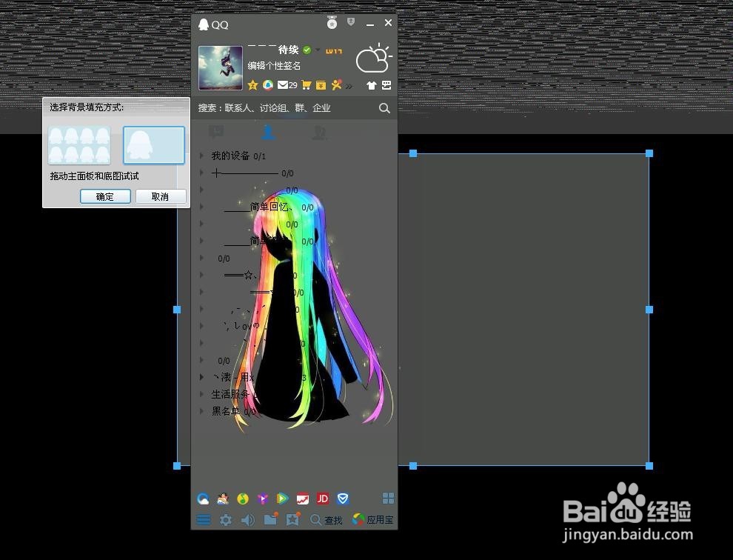Click the bottom-right corner handle of selection frame
Screen dimensions: 733x560
point(649,465)
